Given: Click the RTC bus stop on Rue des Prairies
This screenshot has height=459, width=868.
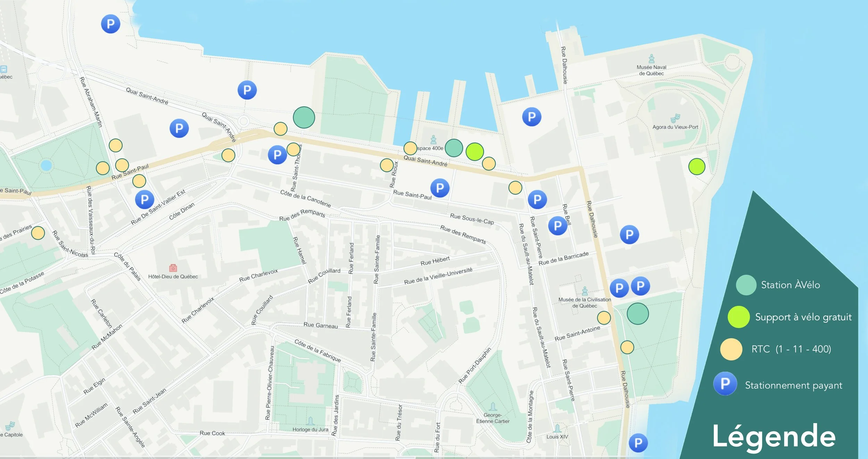Looking at the screenshot, I should (38, 233).
